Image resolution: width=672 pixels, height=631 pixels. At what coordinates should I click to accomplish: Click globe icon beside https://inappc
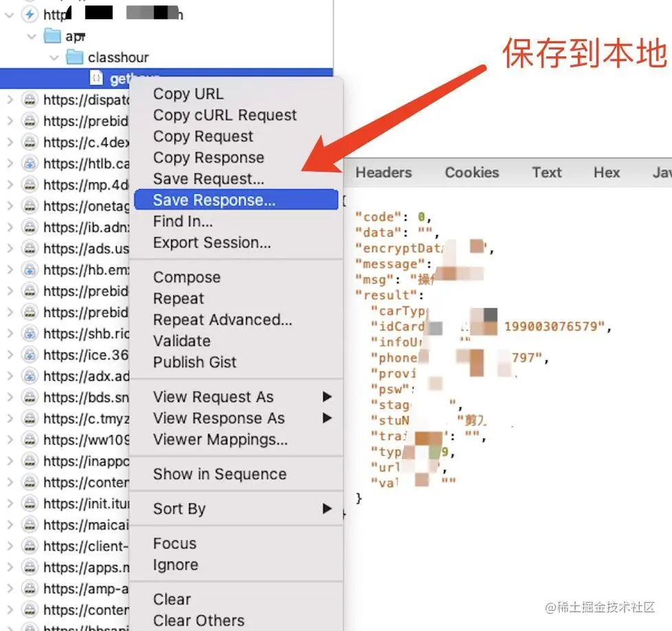coord(30,461)
